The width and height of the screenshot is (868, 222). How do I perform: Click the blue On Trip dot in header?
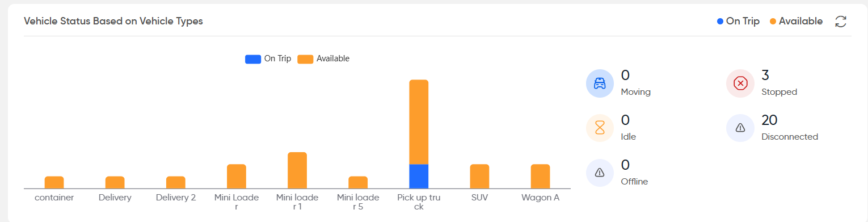720,22
